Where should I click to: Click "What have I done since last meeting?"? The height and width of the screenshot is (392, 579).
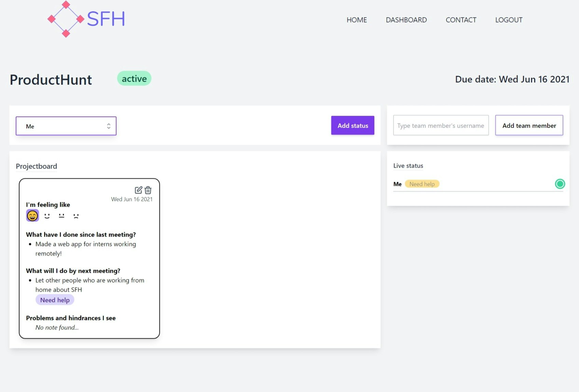81,235
